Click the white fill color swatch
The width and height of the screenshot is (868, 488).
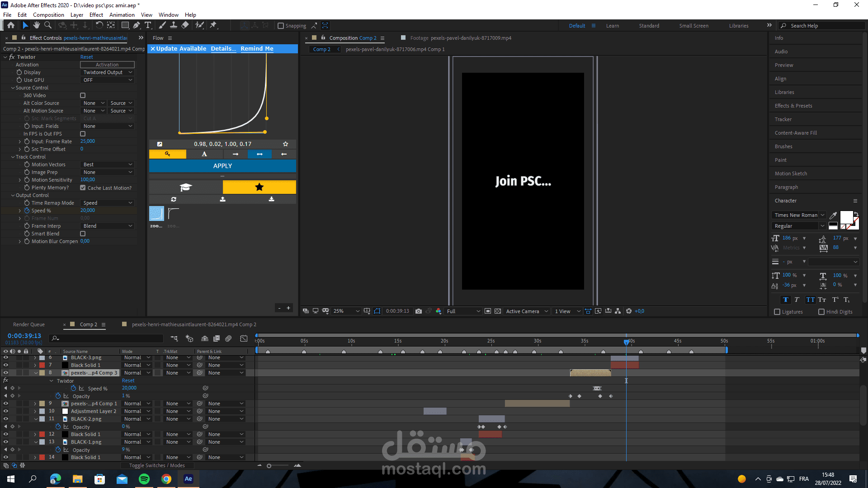[x=845, y=217]
